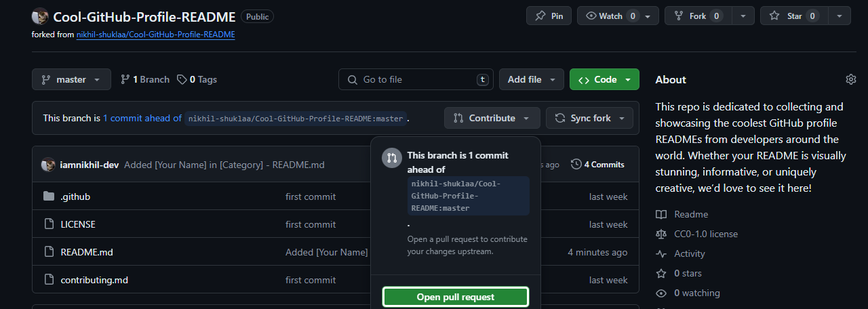This screenshot has width=868, height=309.
Task: Expand the Star lists dropdown arrow
Action: tap(840, 16)
